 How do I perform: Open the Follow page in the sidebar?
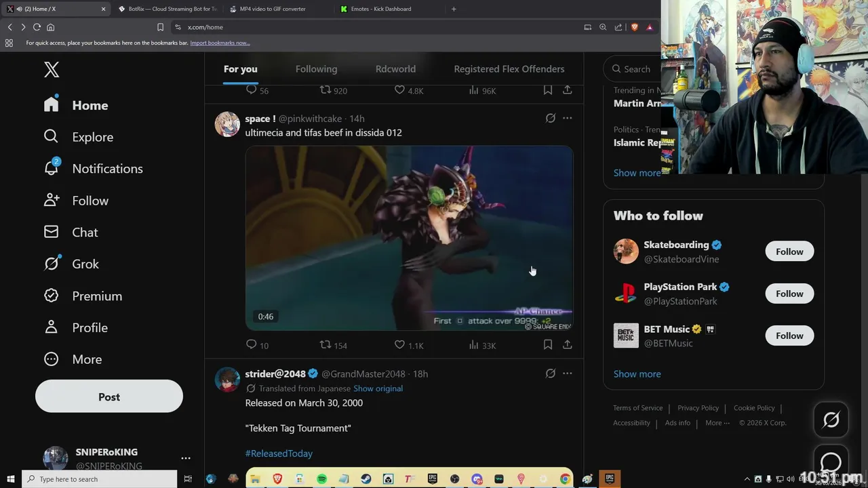pyautogui.click(x=76, y=201)
